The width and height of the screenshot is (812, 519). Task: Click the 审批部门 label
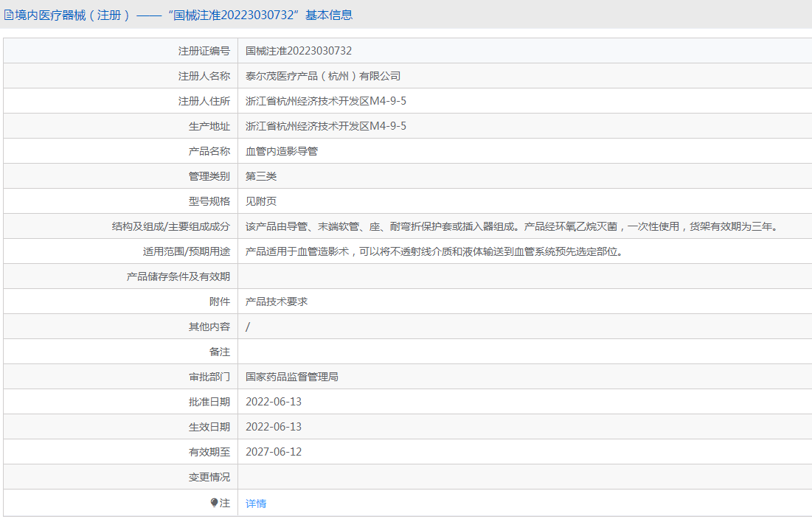[x=209, y=377]
